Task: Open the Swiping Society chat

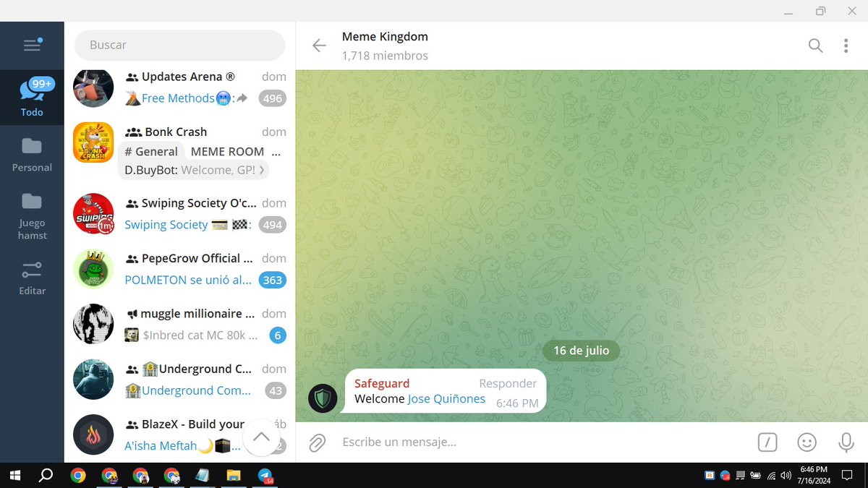Action: 180,214
